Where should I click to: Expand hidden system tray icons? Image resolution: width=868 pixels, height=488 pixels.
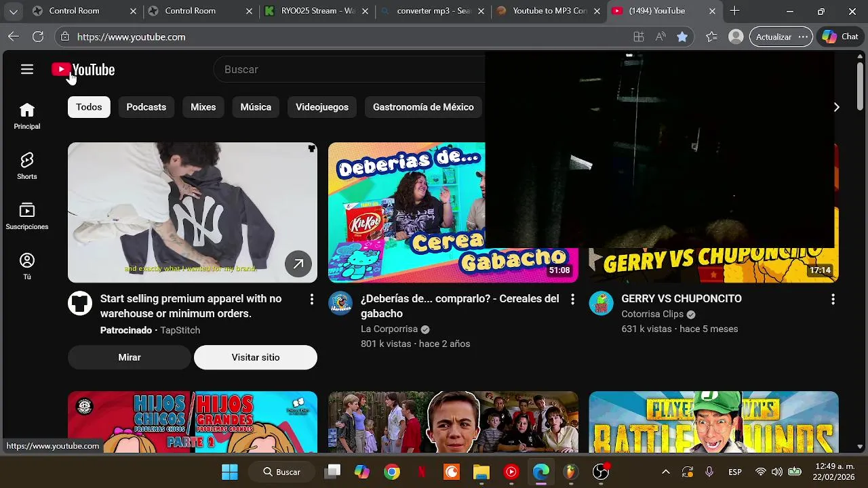click(x=666, y=472)
